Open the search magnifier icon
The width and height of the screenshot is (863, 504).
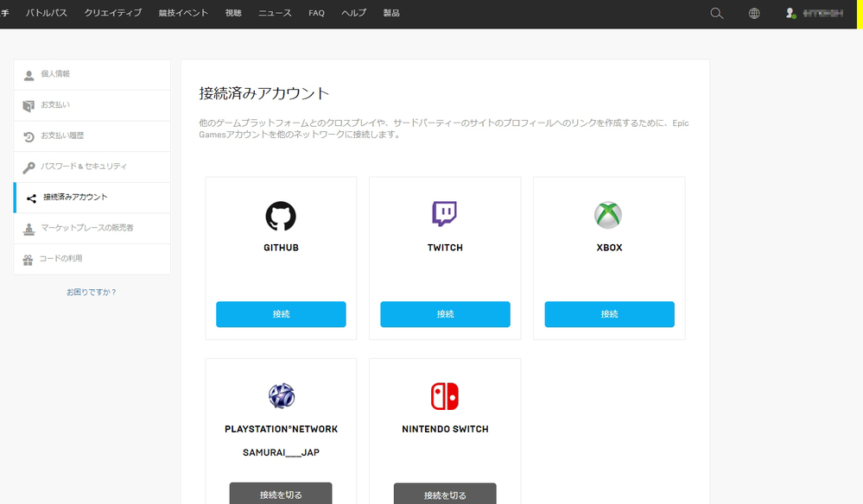pyautogui.click(x=717, y=13)
